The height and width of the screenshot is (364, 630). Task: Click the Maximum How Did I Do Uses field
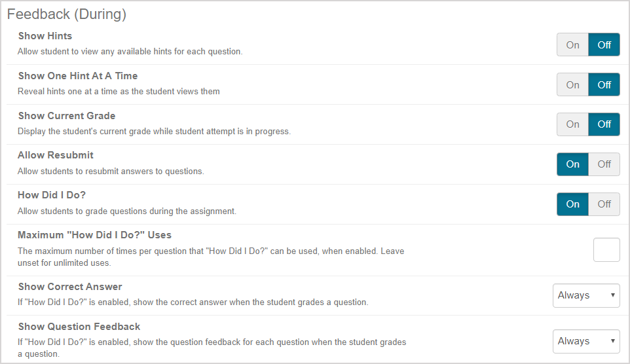pos(606,249)
